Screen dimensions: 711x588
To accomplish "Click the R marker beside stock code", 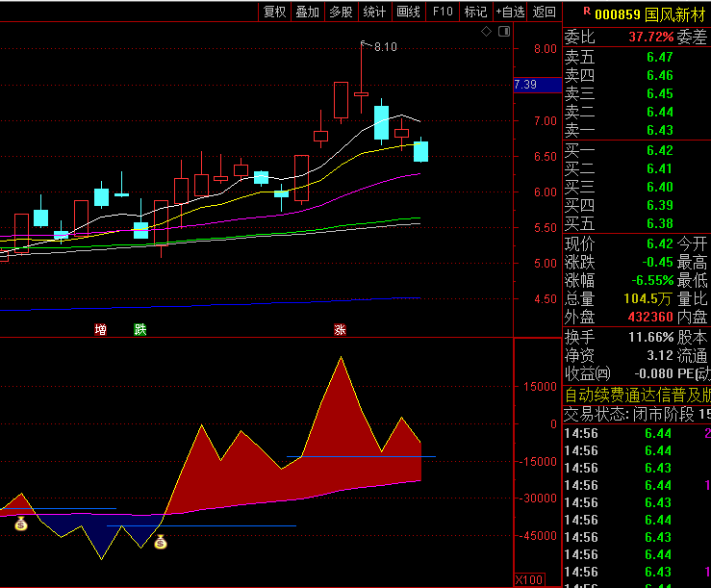I will (x=587, y=12).
